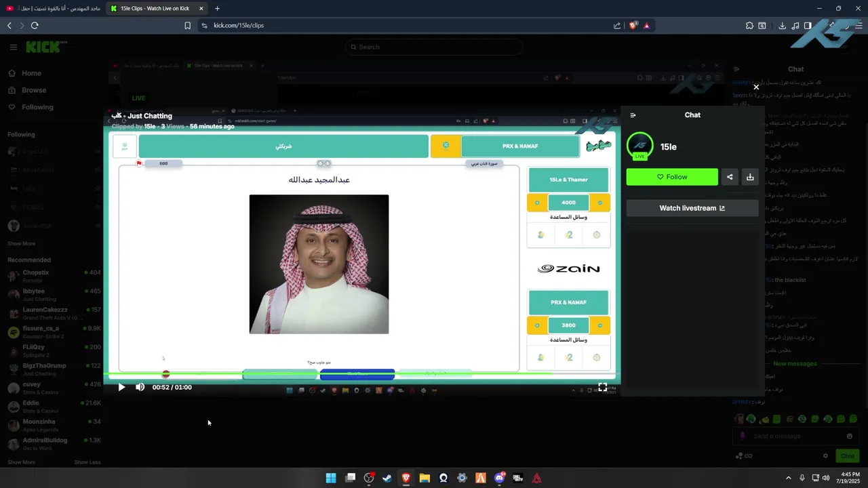Viewport: 868px width, 488px height.
Task: Open volume control in system tray
Action: click(x=826, y=478)
